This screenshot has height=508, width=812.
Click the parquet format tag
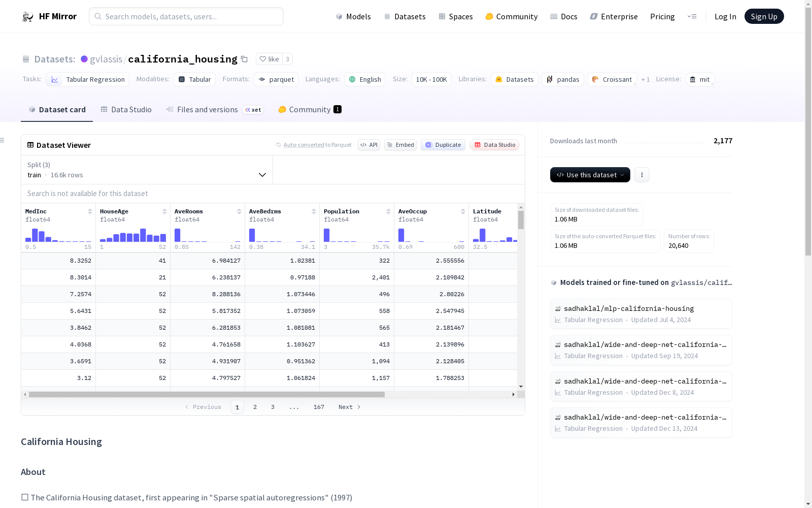click(276, 79)
